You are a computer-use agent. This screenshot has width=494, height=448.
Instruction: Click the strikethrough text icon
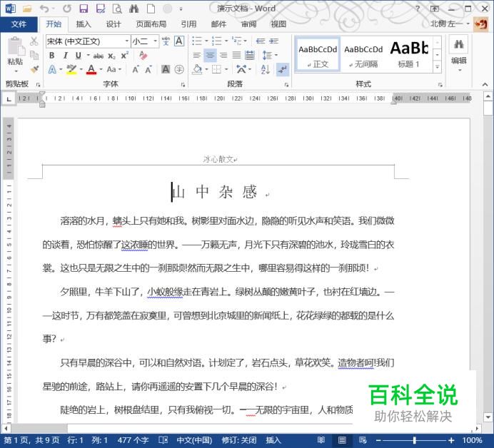98,56
